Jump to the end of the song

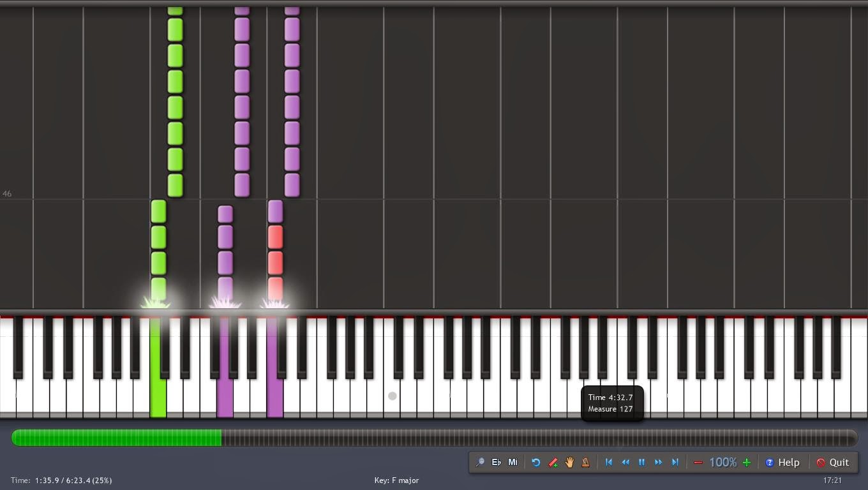point(675,462)
